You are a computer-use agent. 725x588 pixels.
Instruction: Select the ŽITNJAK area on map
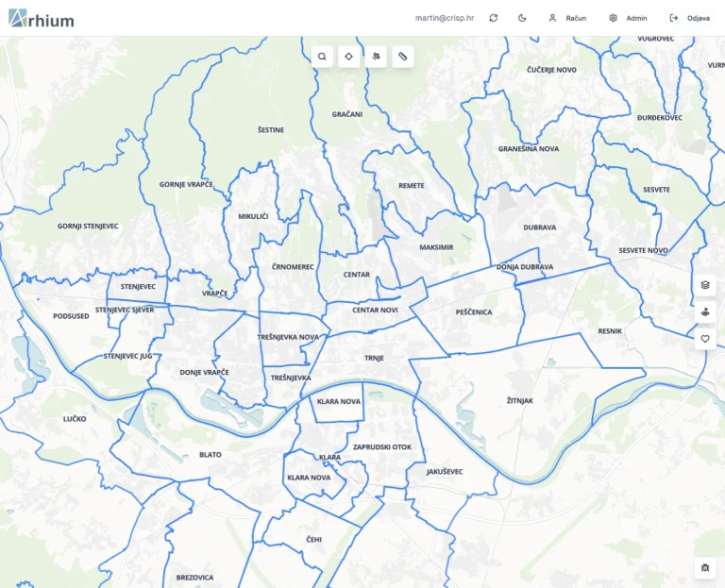click(519, 401)
